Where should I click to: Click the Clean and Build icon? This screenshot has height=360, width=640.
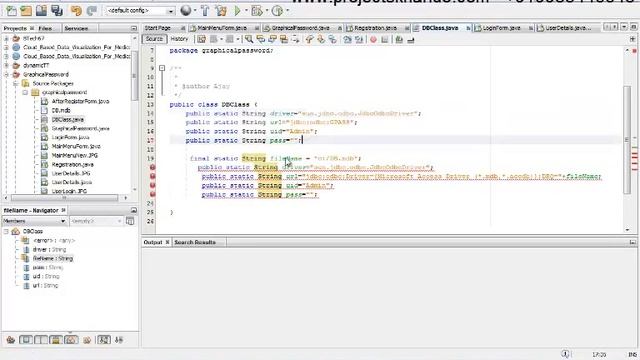[x=221, y=11]
